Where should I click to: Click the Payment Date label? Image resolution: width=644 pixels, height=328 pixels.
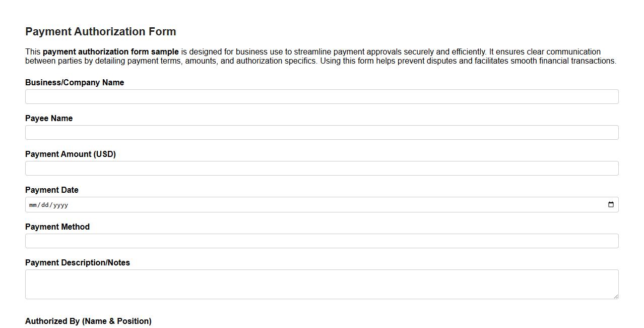tap(51, 190)
